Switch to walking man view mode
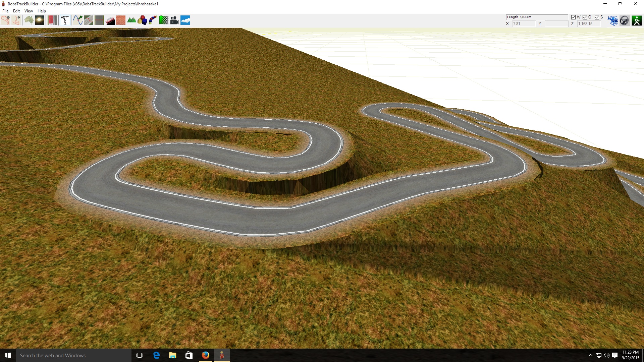Image resolution: width=644 pixels, height=362 pixels. [x=637, y=20]
